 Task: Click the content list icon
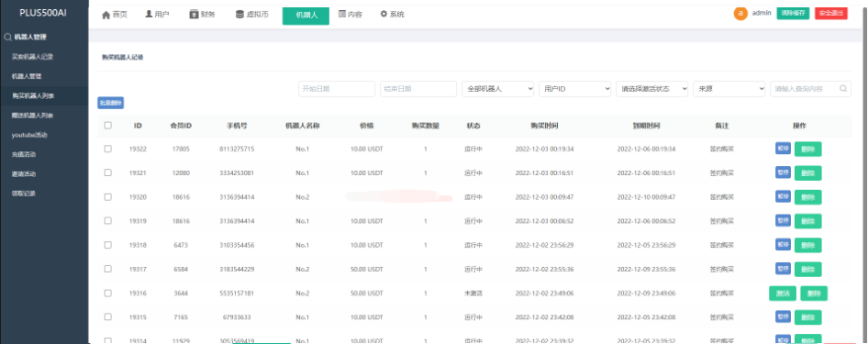tap(342, 14)
